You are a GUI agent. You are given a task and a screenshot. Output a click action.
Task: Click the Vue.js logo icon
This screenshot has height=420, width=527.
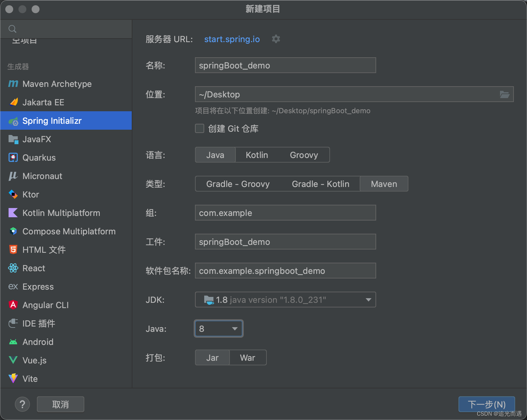pos(13,360)
